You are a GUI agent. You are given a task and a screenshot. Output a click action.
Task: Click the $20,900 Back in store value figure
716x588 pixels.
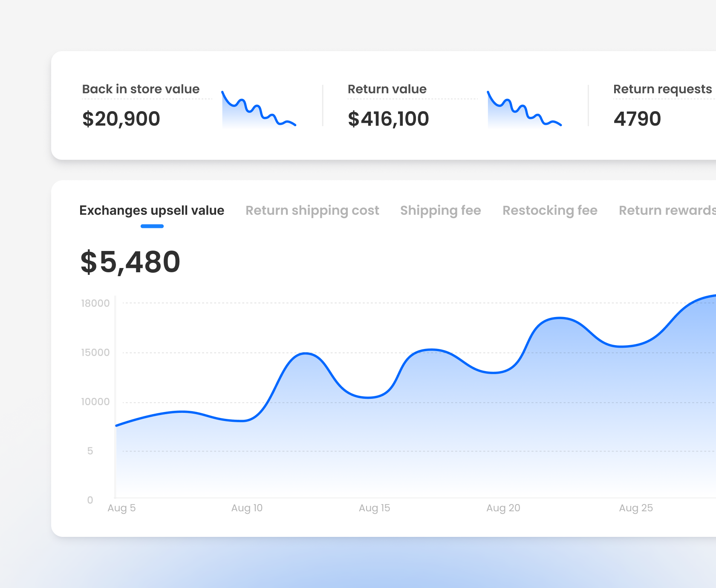click(x=121, y=118)
